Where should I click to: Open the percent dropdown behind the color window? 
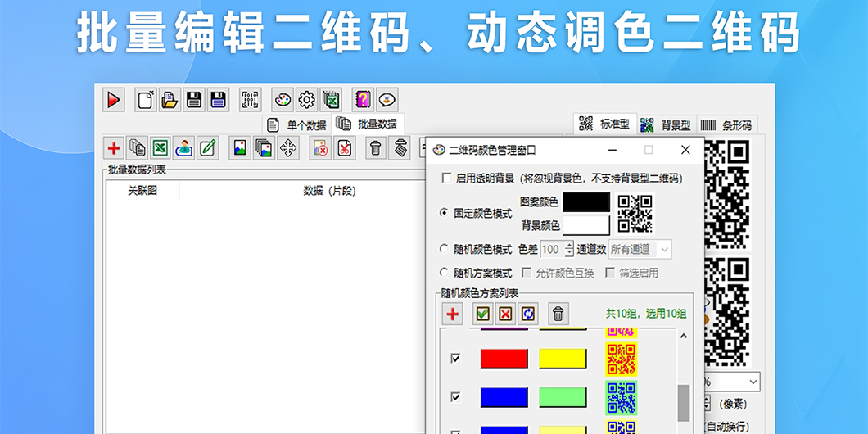click(753, 382)
